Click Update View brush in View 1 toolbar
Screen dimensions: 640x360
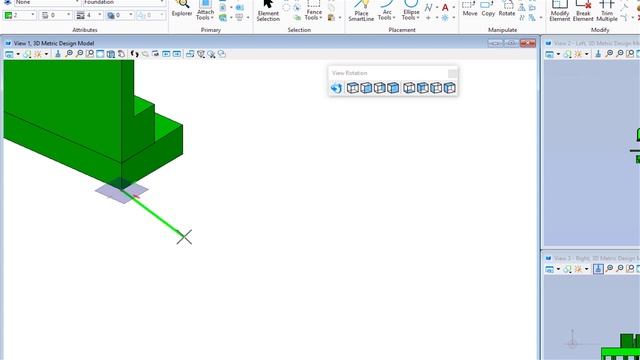tap(58, 54)
